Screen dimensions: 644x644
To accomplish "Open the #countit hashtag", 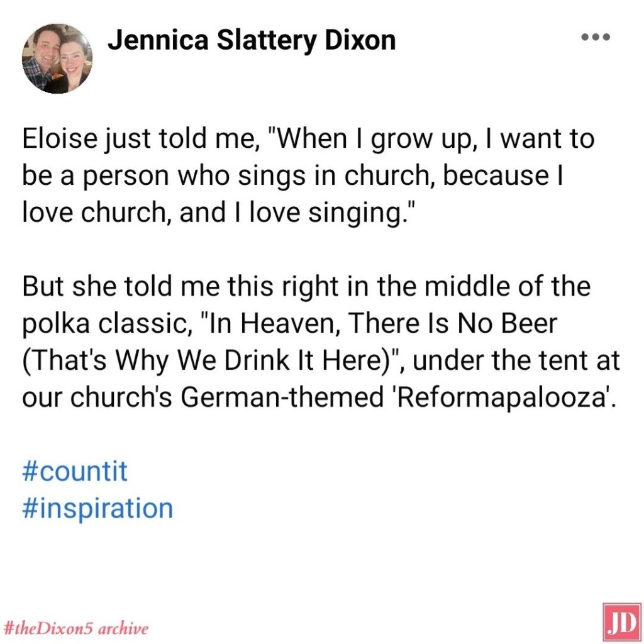I will pos(75,470).
